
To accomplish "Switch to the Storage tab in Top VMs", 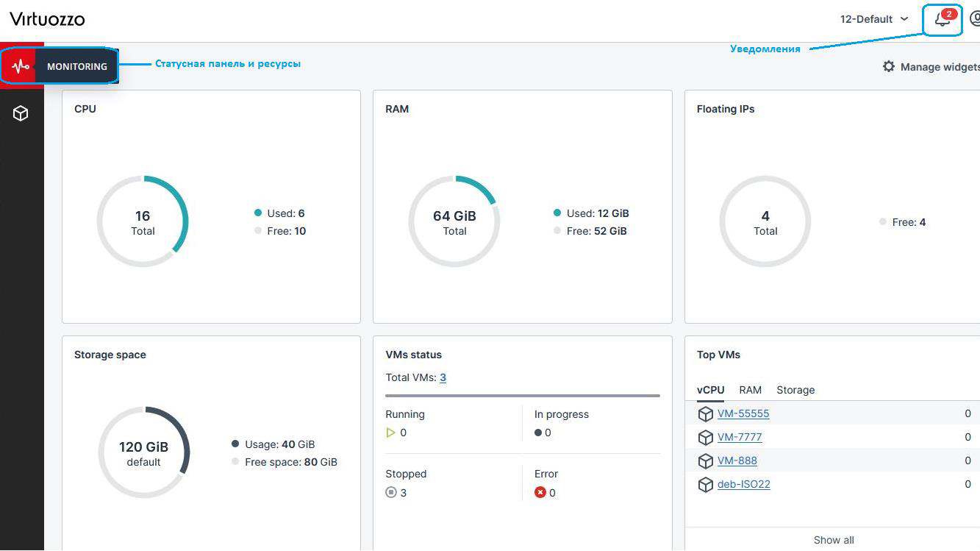I will (x=795, y=390).
